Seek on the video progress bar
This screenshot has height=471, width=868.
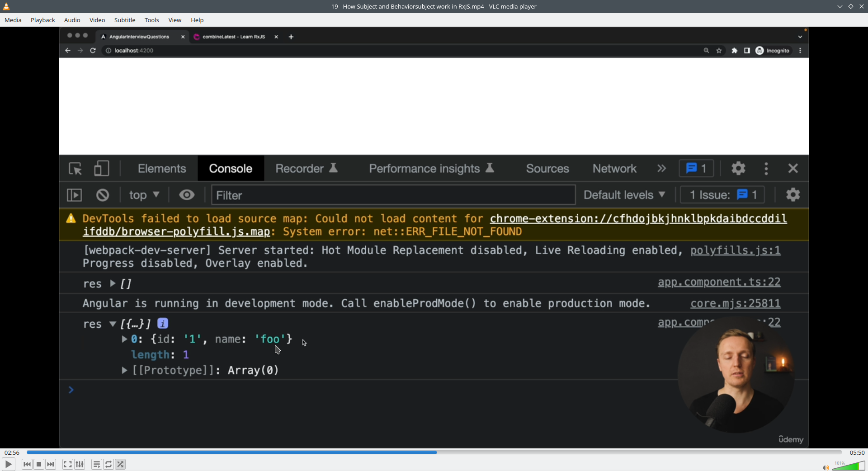(434, 452)
